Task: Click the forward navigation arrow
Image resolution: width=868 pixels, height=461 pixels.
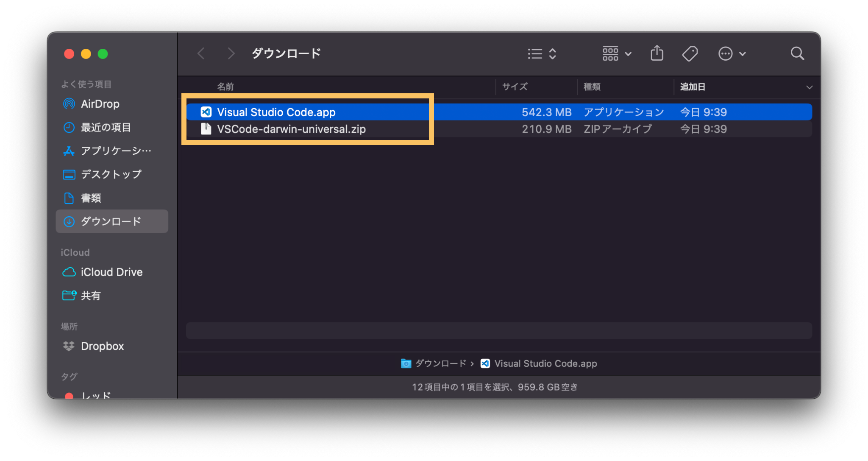Action: click(x=231, y=54)
